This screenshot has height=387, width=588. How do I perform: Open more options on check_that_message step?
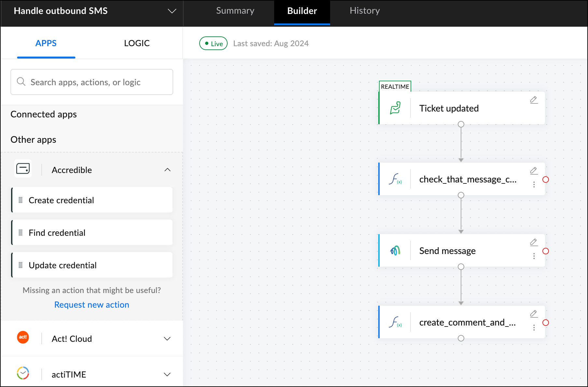pos(534,184)
